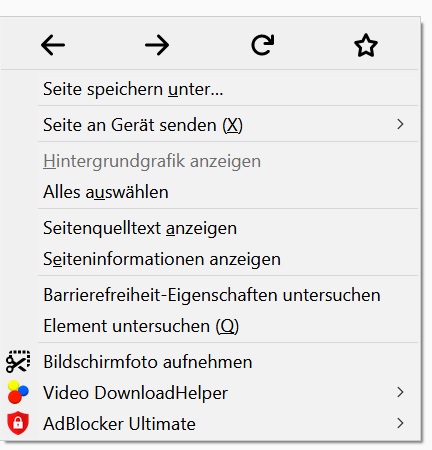Select Bildschirmfoto aufnehmen text

[148, 362]
